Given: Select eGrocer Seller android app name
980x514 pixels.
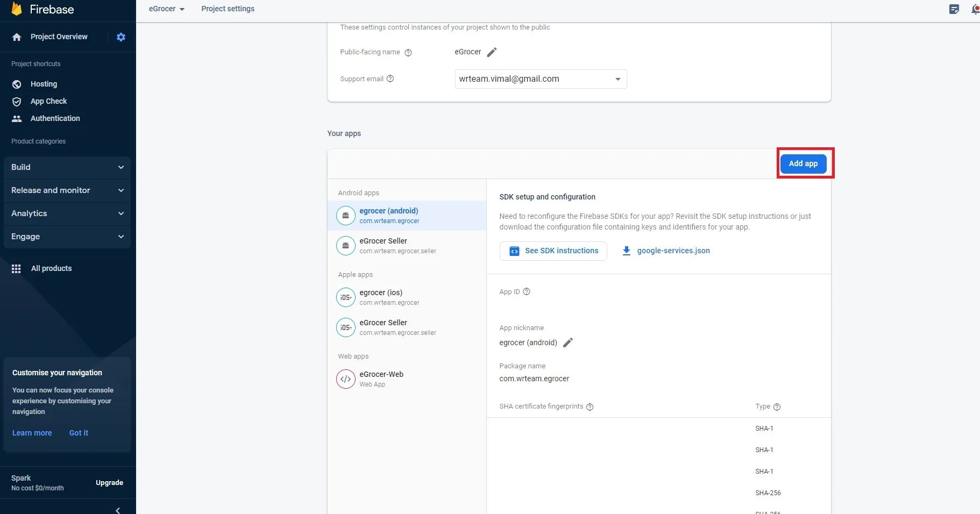Looking at the screenshot, I should pos(383,241).
